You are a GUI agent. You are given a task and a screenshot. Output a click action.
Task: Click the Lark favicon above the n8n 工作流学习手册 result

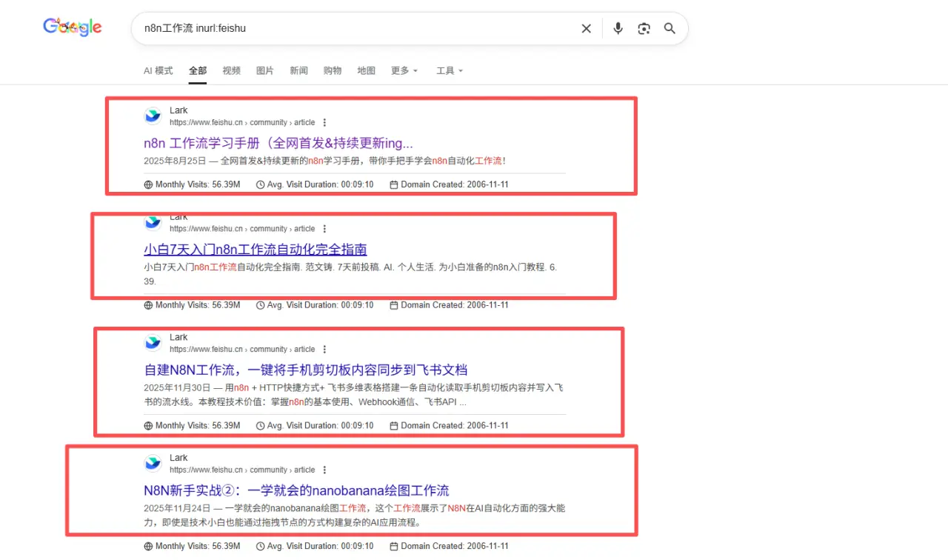point(153,116)
